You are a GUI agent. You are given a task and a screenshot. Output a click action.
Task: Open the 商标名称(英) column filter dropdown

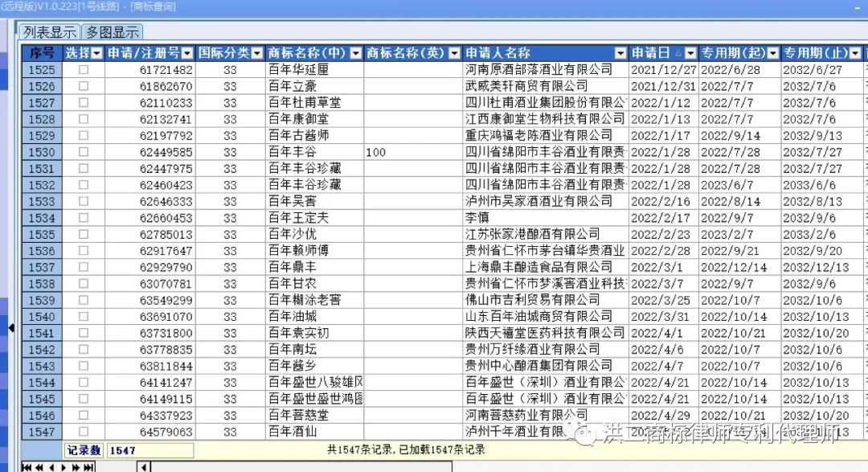454,53
